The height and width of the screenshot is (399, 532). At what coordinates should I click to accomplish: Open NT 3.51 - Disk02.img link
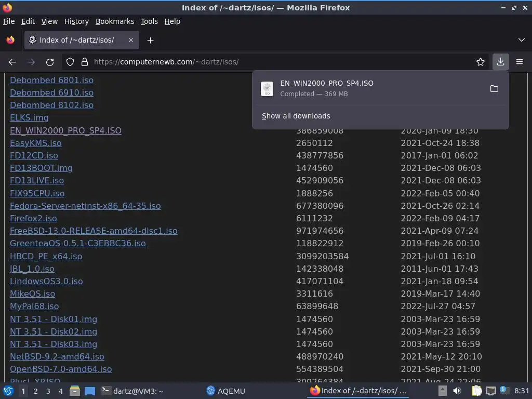(x=54, y=332)
